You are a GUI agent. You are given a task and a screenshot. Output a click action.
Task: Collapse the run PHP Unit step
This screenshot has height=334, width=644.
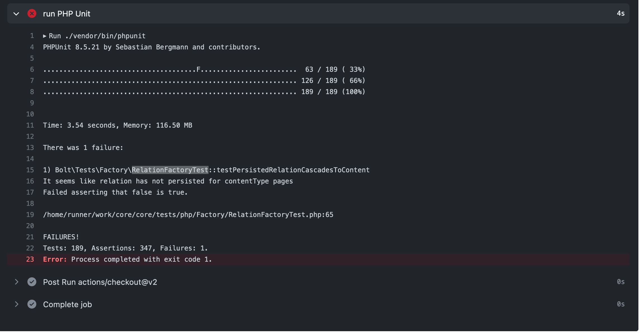[16, 14]
